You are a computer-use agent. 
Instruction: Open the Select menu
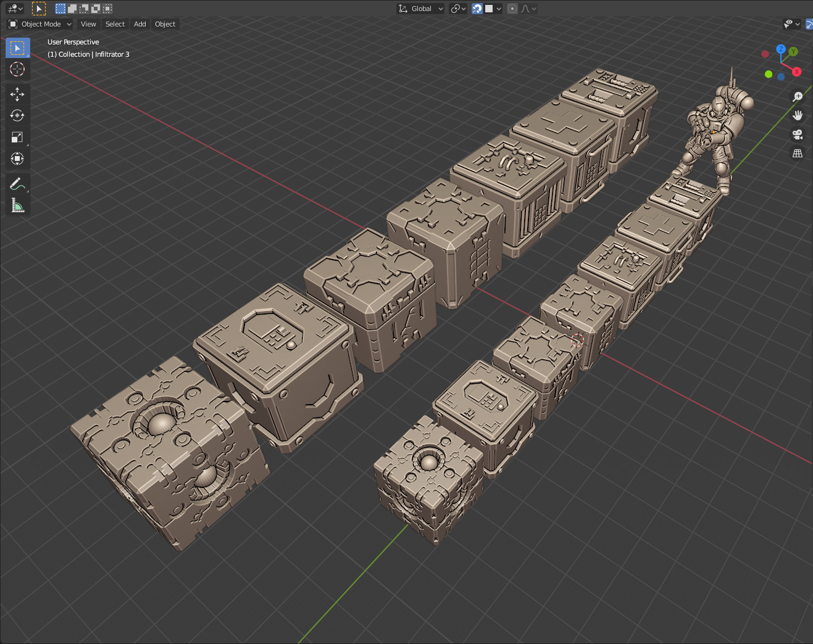[115, 24]
